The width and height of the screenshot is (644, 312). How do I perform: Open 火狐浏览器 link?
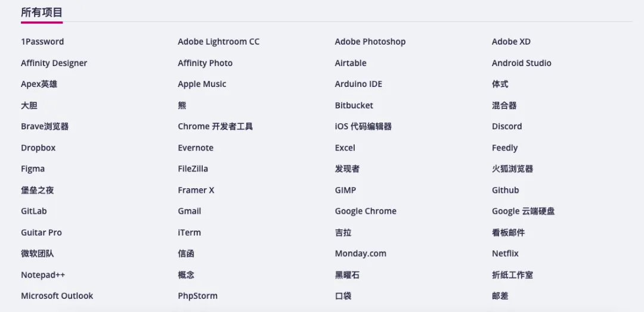tap(512, 169)
